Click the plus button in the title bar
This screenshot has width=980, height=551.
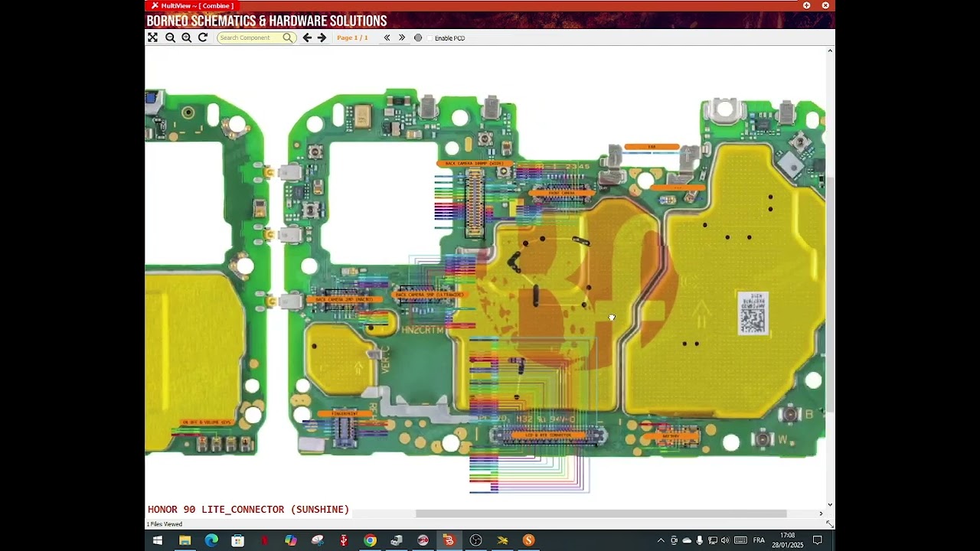pos(806,5)
